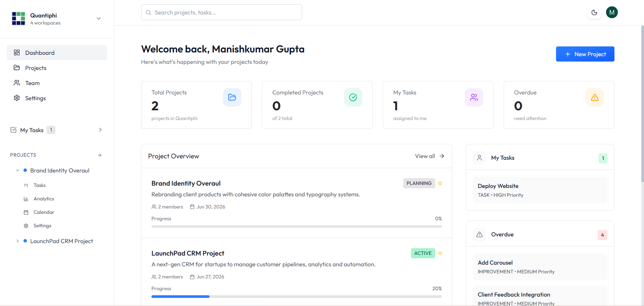Click the LaunchPad CRM progress bar
This screenshot has width=644, height=306.
(296, 297)
